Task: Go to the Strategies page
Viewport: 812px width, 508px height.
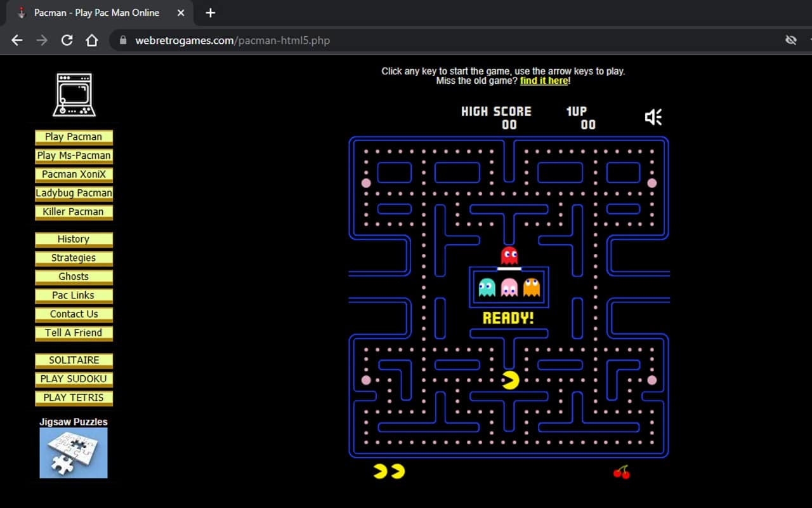Action: pos(74,258)
